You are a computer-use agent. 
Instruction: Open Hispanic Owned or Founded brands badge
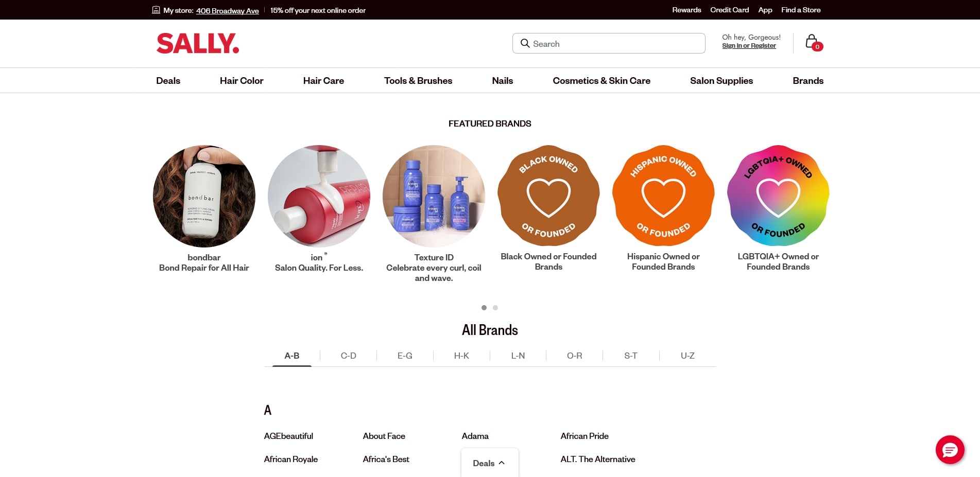click(x=663, y=196)
